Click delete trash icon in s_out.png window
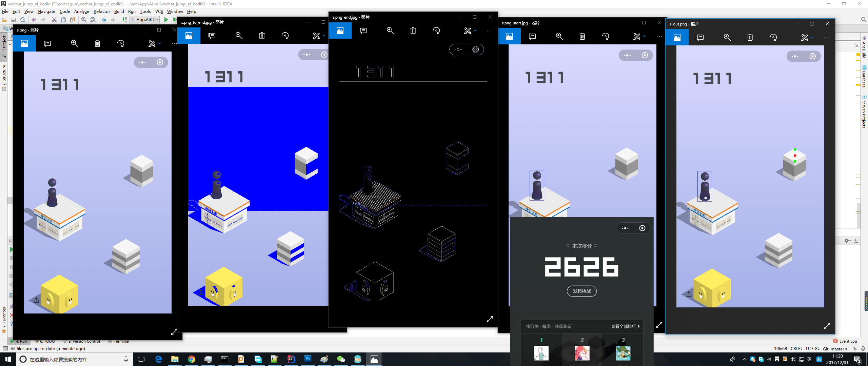Image resolution: width=868 pixels, height=366 pixels. (750, 37)
